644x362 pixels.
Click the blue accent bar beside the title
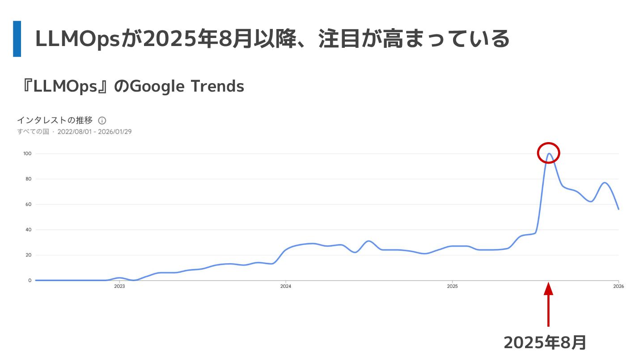click(17, 39)
